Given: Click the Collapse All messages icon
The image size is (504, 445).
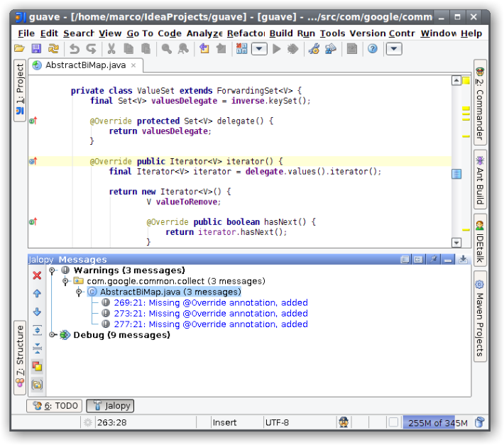Looking at the screenshot, I should [38, 348].
